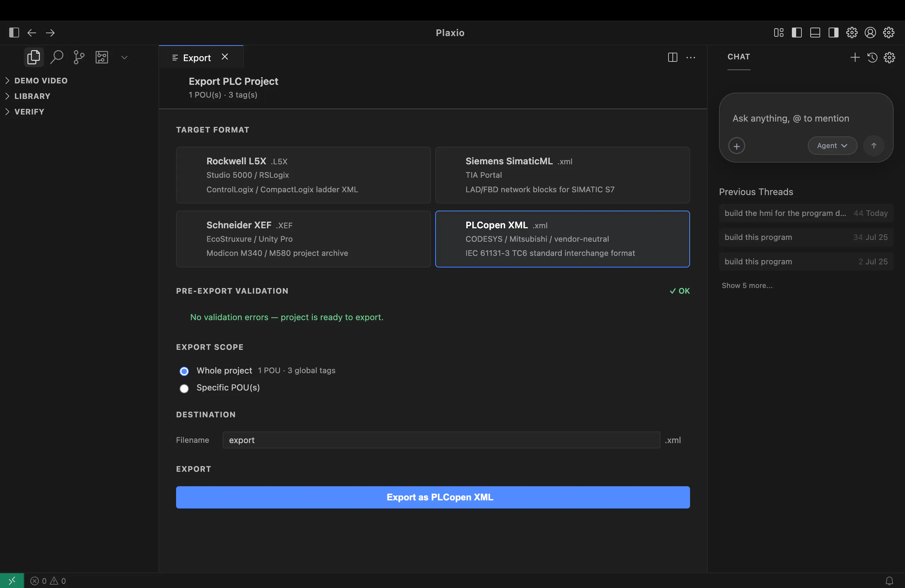
Task: Add attachment with circled plus in chat
Action: [736, 146]
